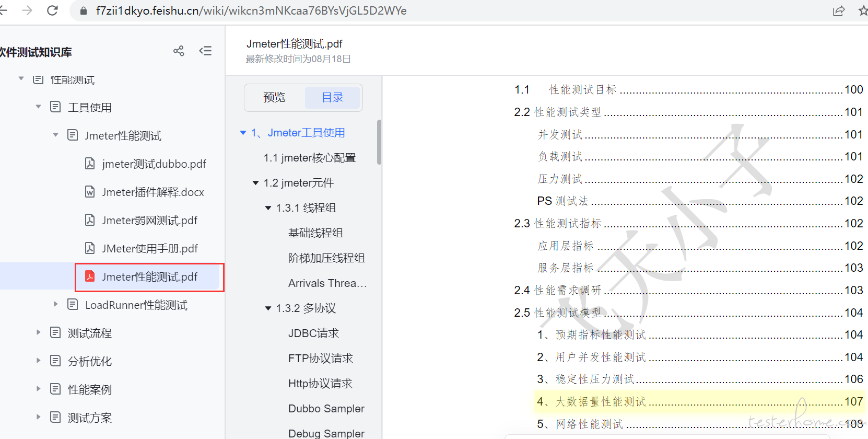Select Jmeter性能测试.pdf in the tree

pos(150,277)
